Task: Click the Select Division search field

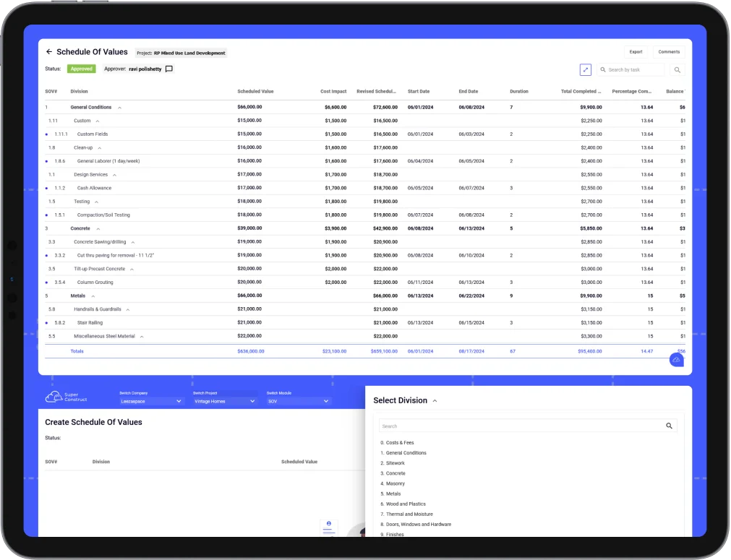Action: [528, 426]
